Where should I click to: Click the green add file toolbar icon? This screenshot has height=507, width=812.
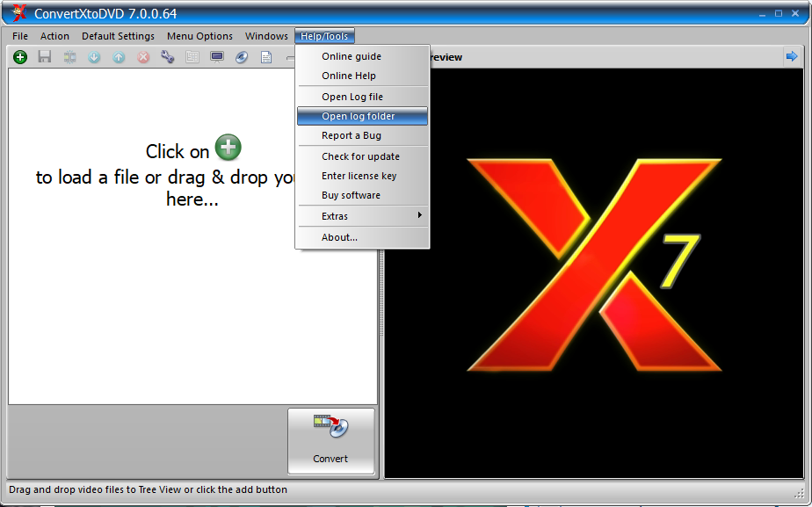point(20,57)
